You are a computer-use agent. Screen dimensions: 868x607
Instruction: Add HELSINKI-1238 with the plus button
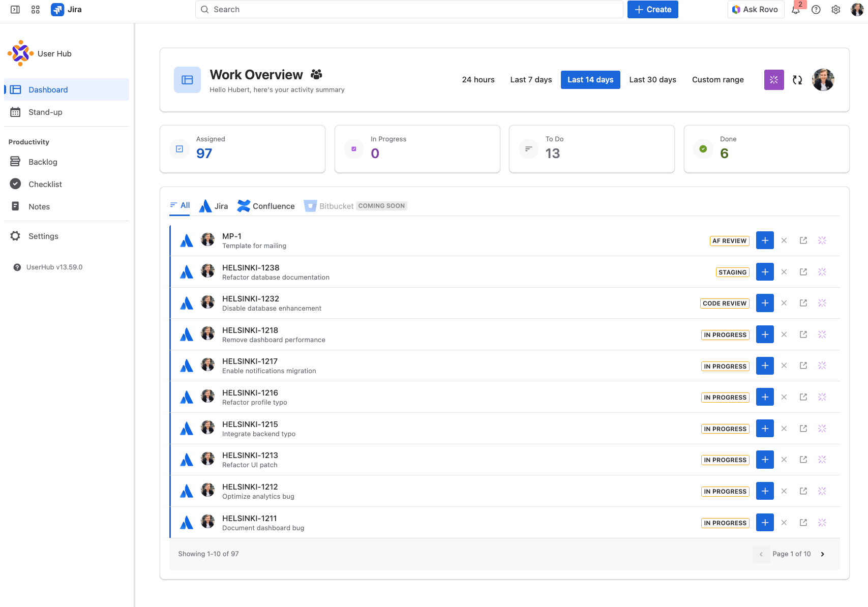point(765,272)
